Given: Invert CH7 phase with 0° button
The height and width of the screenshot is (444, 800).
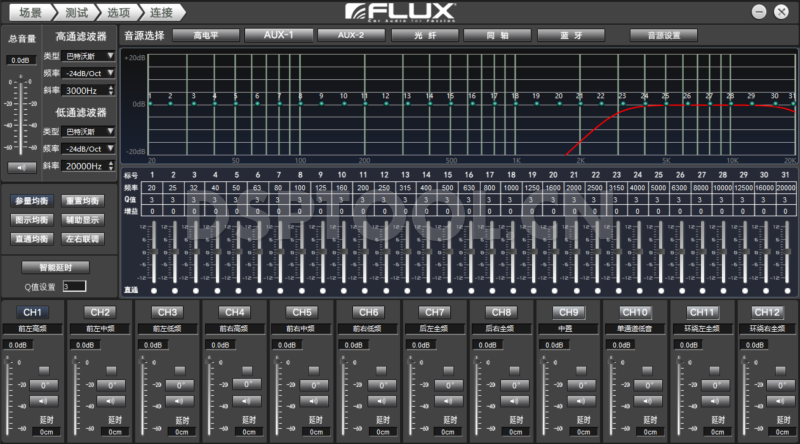Looking at the screenshot, I should (x=448, y=385).
